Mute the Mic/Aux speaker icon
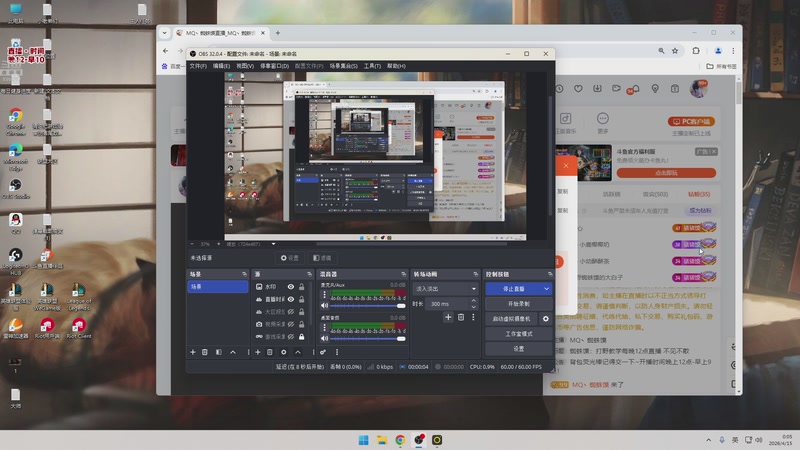The image size is (800, 450). click(324, 306)
